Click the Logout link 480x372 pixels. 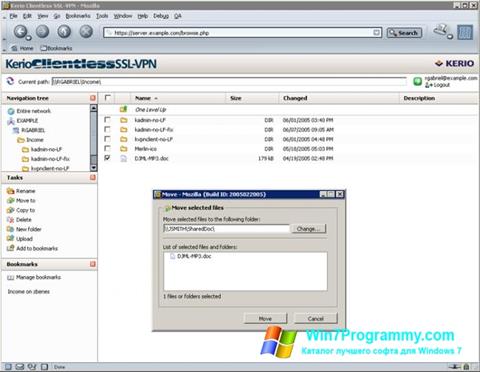tap(438, 85)
